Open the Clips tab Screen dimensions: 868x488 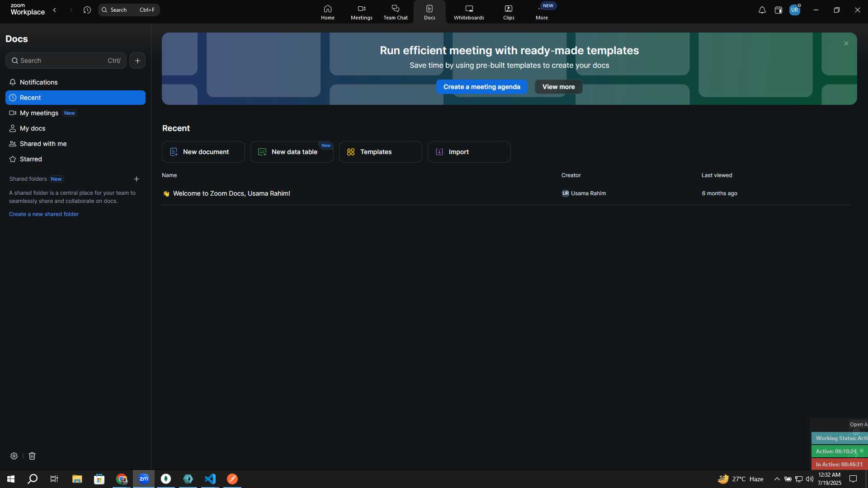click(509, 12)
